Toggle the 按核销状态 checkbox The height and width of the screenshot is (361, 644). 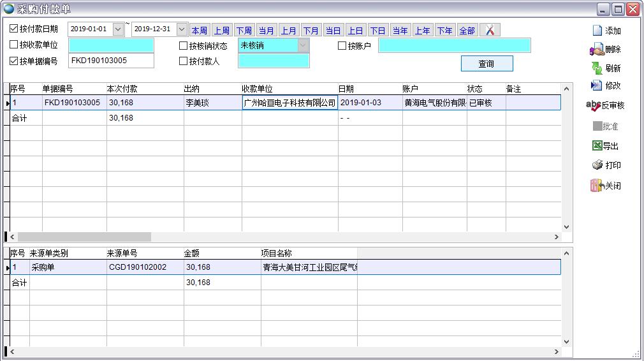tap(184, 46)
